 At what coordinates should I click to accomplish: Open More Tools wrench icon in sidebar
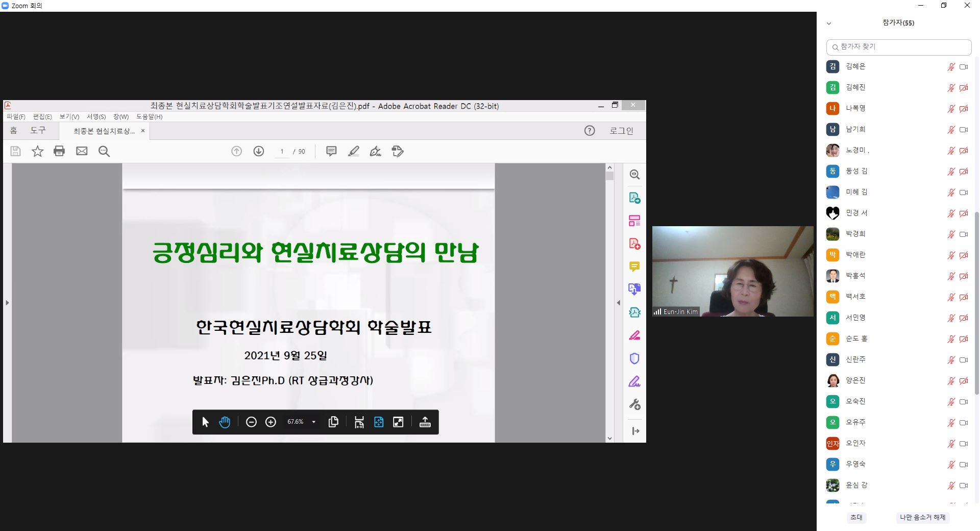634,404
